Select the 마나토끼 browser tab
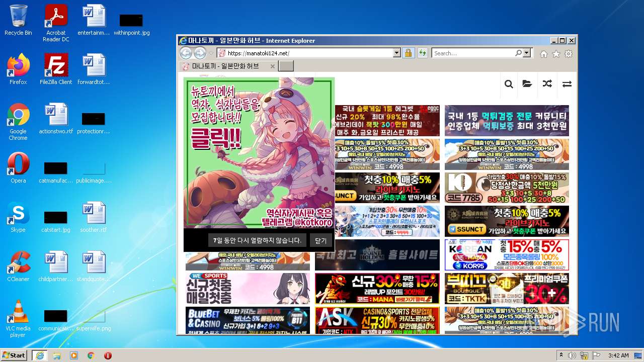 pyautogui.click(x=228, y=66)
